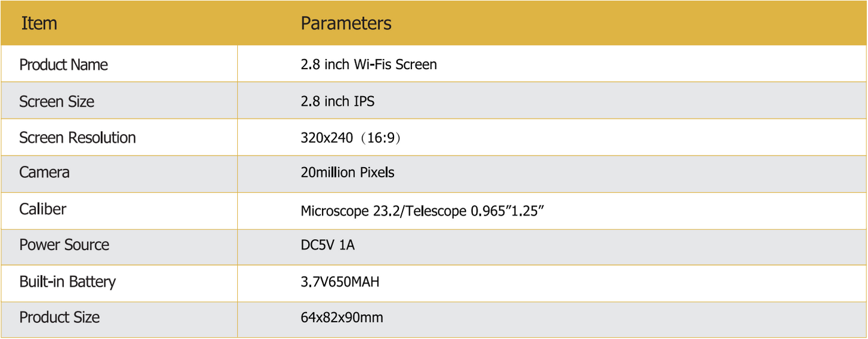868x339 pixels.
Task: Click the "2.8 inch IPS" value
Action: [337, 102]
